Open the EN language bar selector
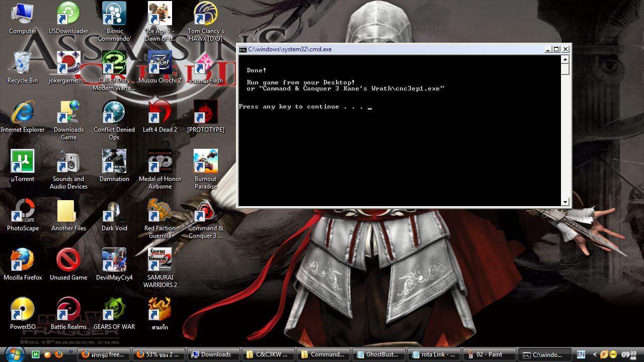 click(x=581, y=354)
